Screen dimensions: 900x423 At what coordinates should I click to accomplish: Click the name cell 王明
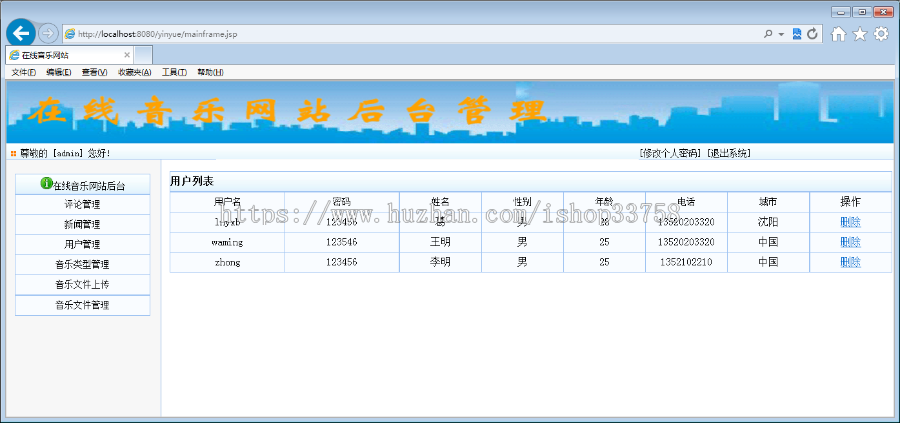[440, 242]
